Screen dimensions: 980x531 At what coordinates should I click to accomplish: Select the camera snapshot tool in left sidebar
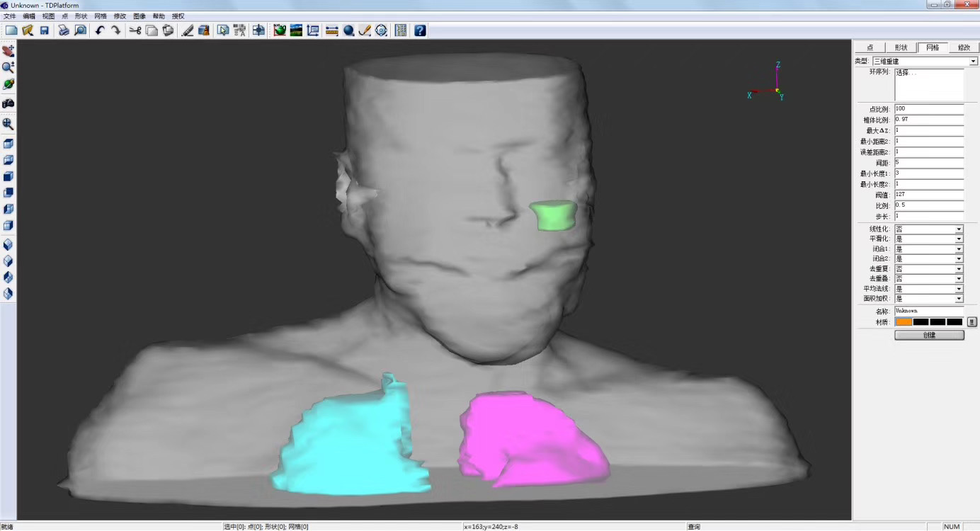(8, 103)
